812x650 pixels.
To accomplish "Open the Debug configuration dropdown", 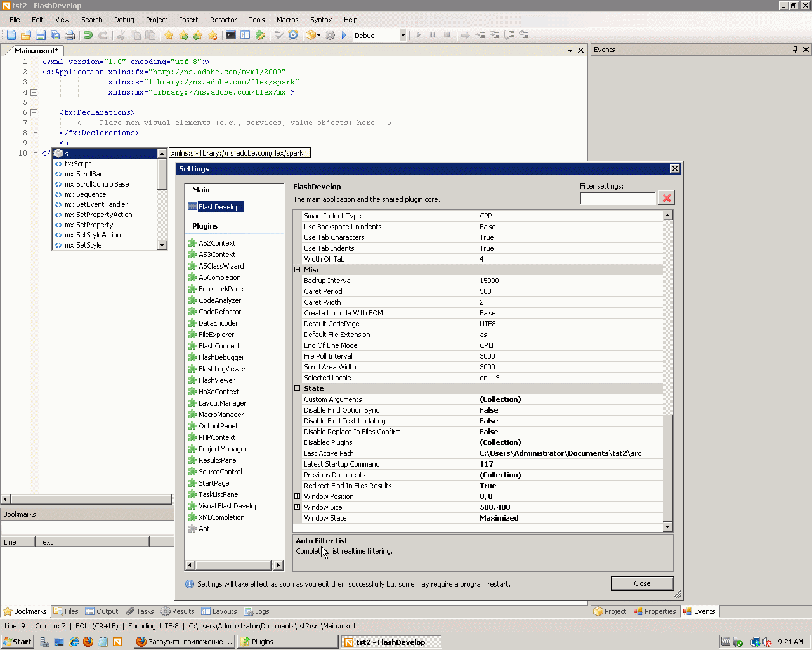I will (x=403, y=36).
